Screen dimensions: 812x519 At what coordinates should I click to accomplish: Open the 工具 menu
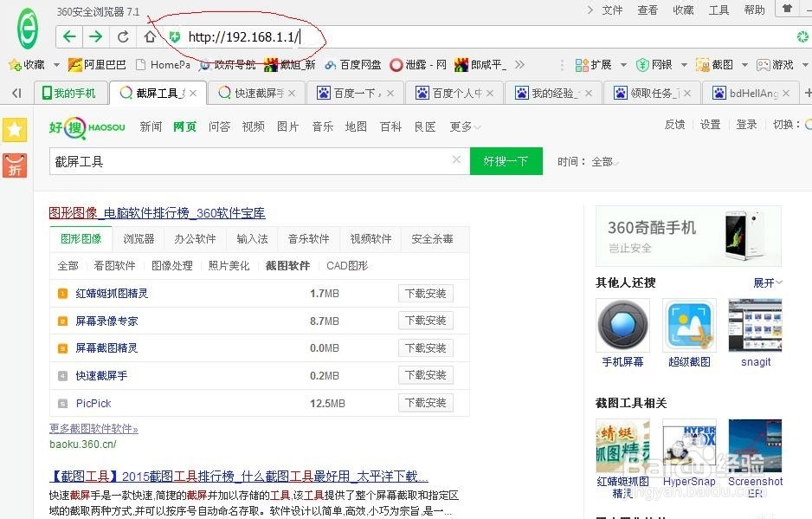(719, 10)
